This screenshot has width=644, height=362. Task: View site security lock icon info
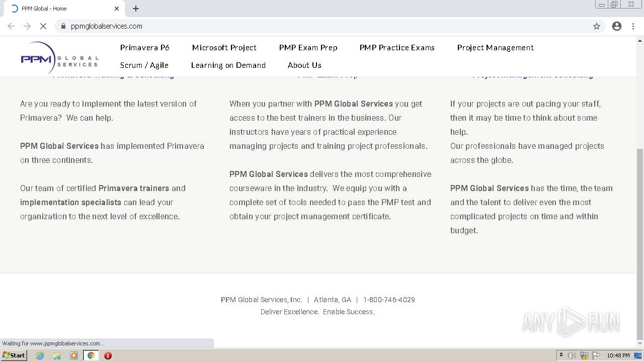coord(63,26)
